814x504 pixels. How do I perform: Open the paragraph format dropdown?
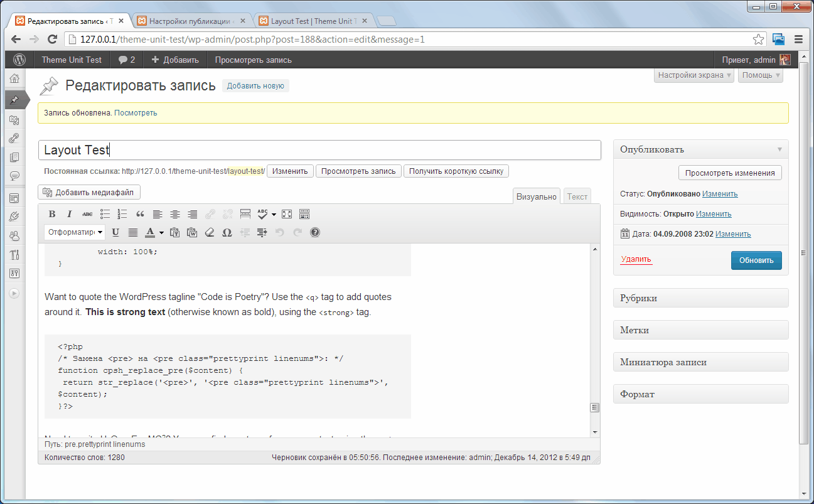75,232
